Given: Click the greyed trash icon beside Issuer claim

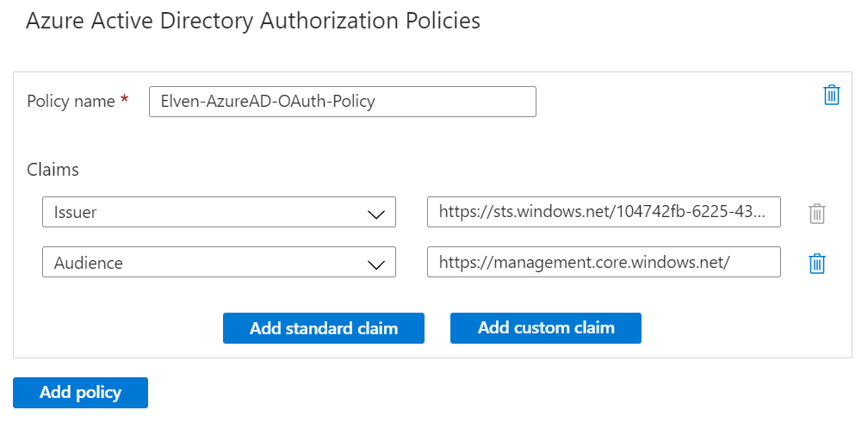Looking at the screenshot, I should (x=817, y=213).
